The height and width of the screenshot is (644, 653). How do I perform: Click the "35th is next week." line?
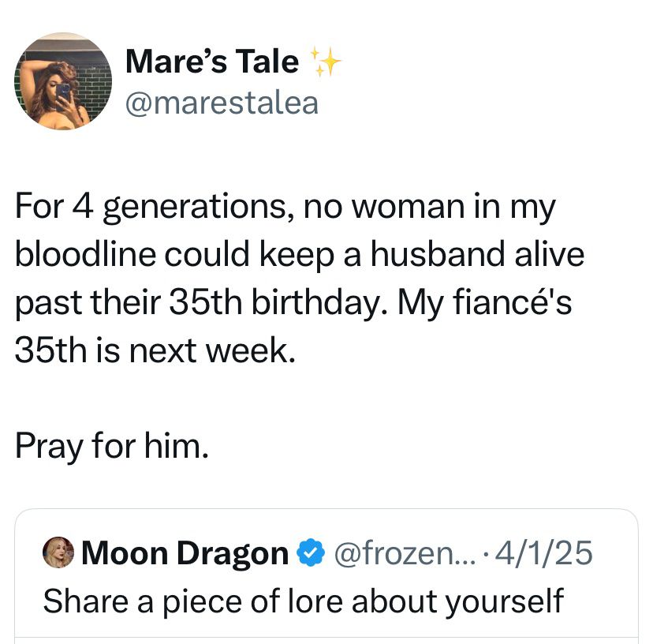(x=155, y=349)
